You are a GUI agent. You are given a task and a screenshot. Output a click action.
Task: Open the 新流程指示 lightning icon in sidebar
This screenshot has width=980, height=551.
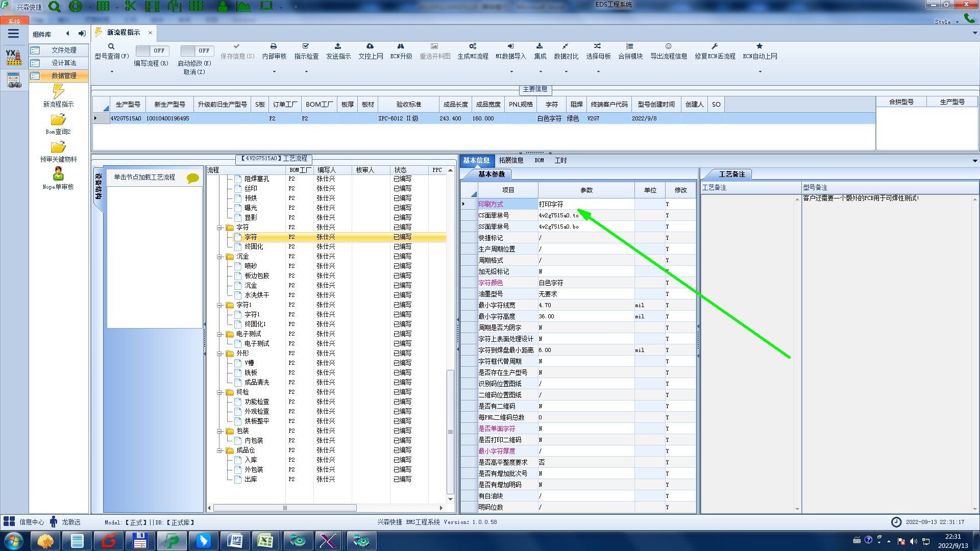[x=58, y=92]
